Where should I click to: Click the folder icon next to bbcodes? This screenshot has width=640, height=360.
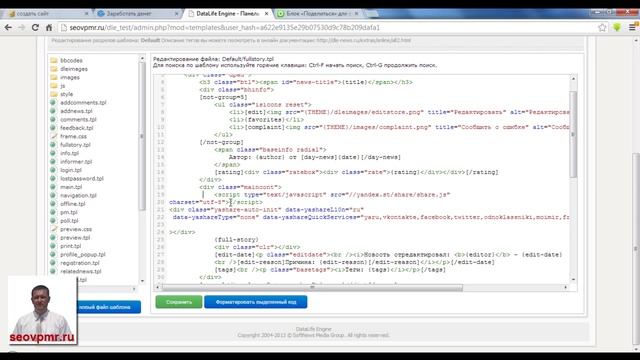click(x=53, y=60)
